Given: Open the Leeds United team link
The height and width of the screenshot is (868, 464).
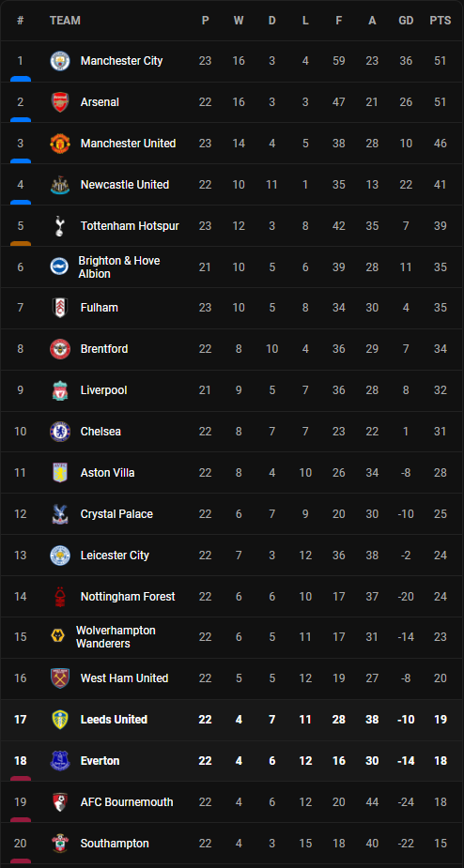Looking at the screenshot, I should (114, 720).
